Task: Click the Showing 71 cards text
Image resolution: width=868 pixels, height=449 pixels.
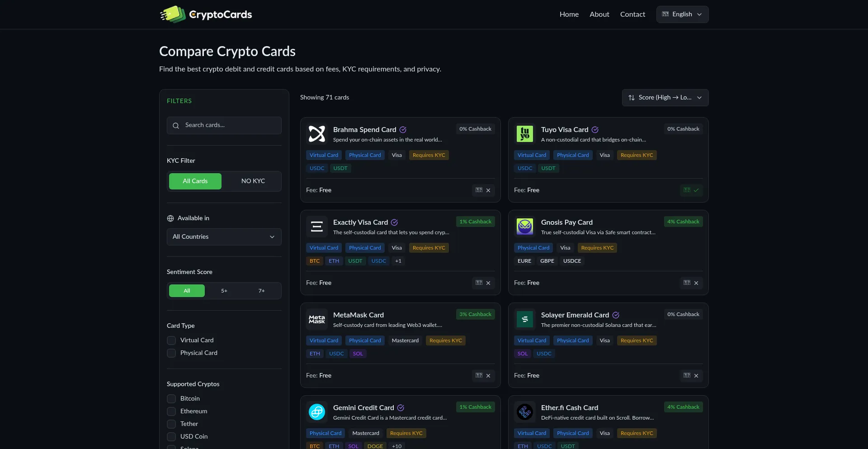Action: pos(324,98)
